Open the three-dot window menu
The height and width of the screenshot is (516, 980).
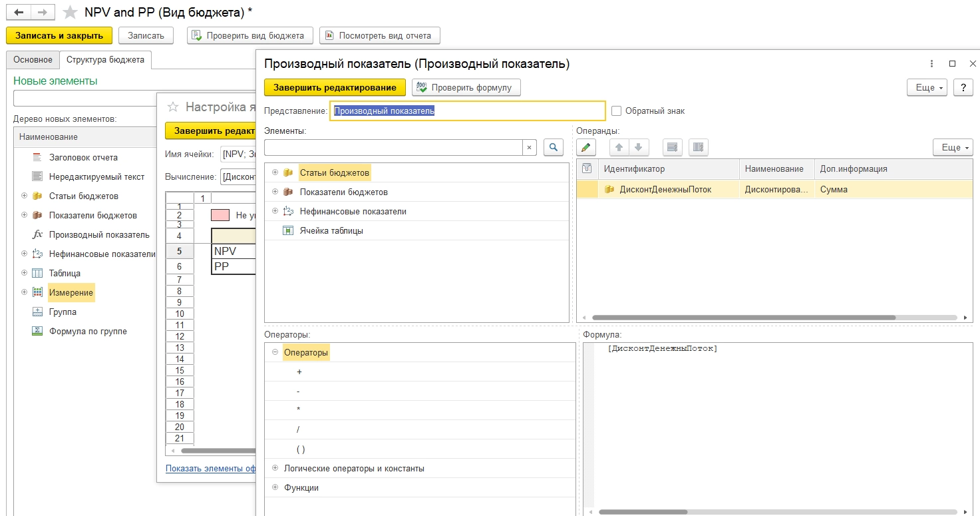(932, 64)
